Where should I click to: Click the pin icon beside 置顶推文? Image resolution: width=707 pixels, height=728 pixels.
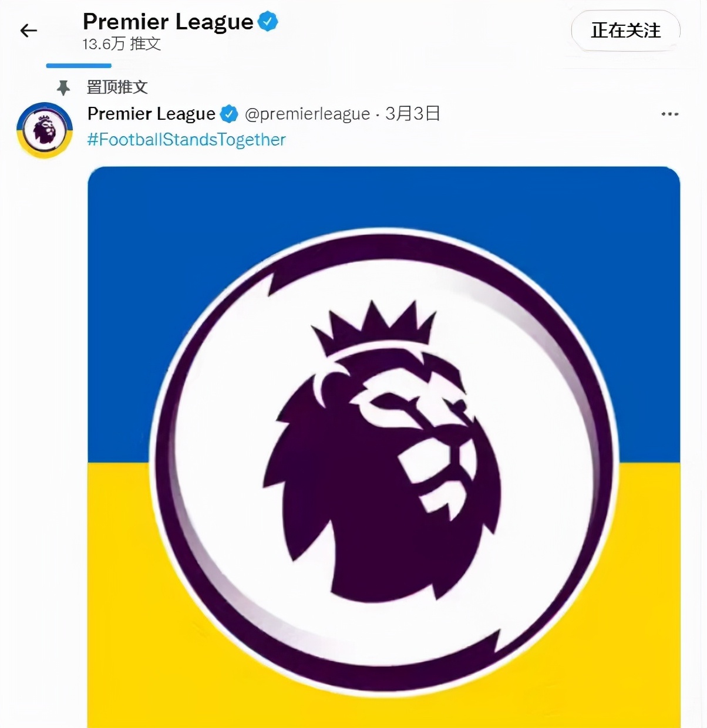point(63,88)
